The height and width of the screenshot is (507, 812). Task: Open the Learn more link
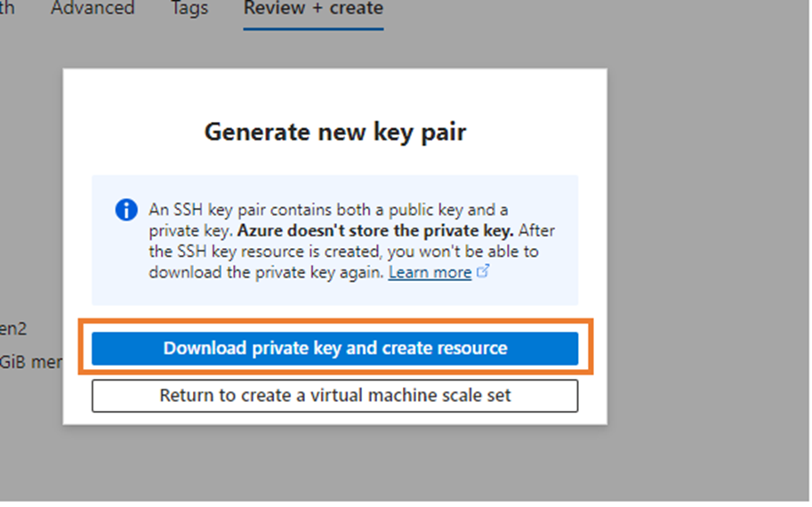coord(430,273)
